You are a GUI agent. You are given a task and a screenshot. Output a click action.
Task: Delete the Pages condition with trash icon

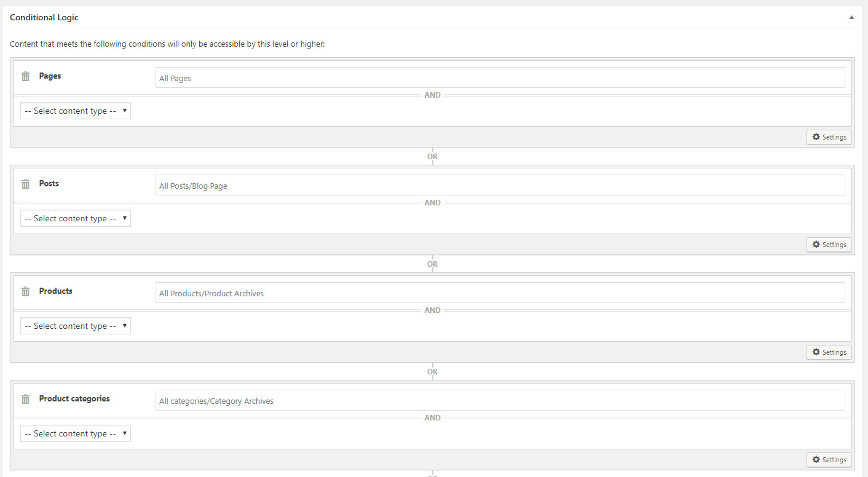pyautogui.click(x=25, y=77)
